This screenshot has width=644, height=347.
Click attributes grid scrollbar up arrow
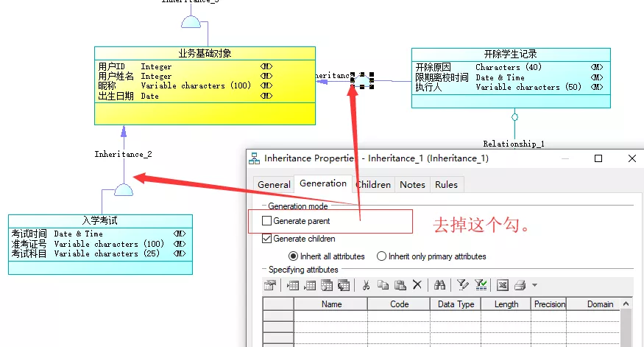626,304
